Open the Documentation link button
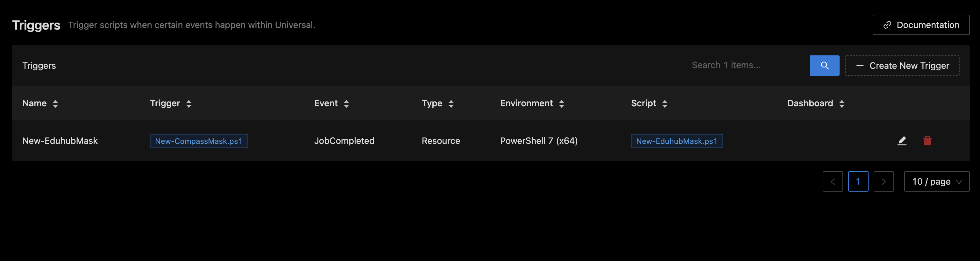 tap(921, 25)
